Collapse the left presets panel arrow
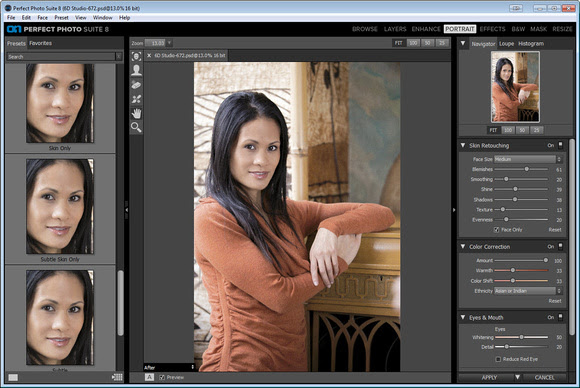 coord(127,210)
